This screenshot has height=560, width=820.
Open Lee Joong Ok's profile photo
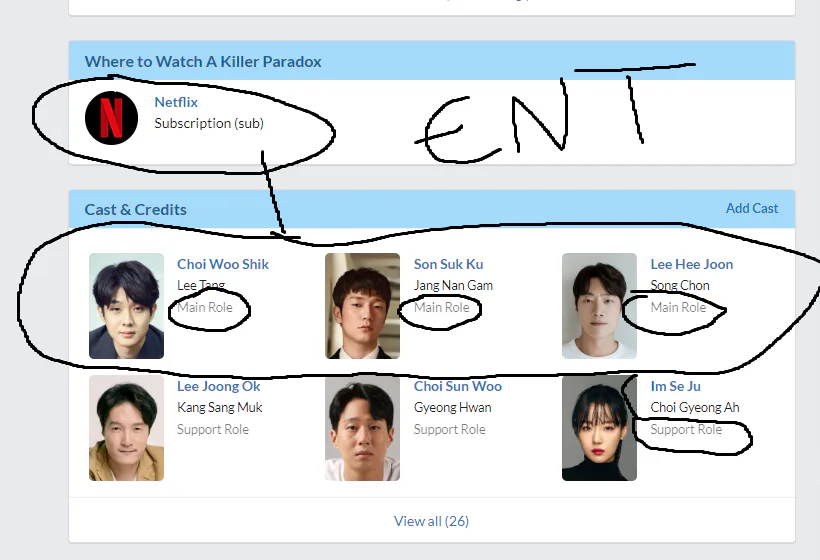(127, 428)
